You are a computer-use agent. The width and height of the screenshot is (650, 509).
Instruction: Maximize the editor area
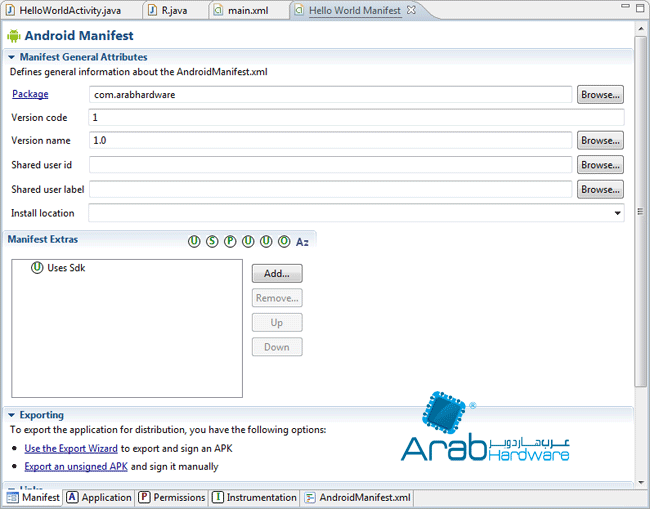coord(640,7)
